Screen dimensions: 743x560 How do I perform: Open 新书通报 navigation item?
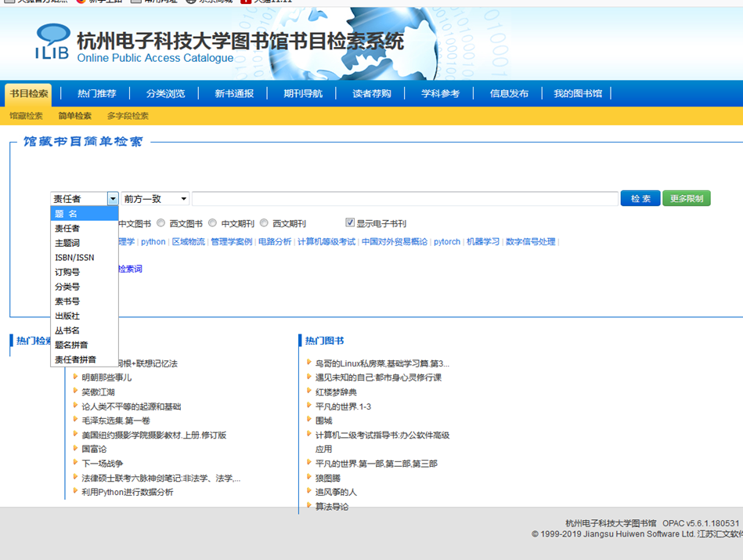(x=234, y=93)
